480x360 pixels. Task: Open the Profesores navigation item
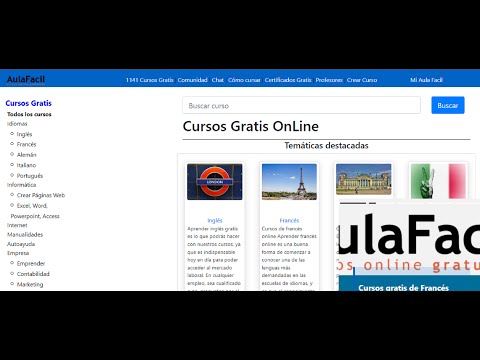329,80
